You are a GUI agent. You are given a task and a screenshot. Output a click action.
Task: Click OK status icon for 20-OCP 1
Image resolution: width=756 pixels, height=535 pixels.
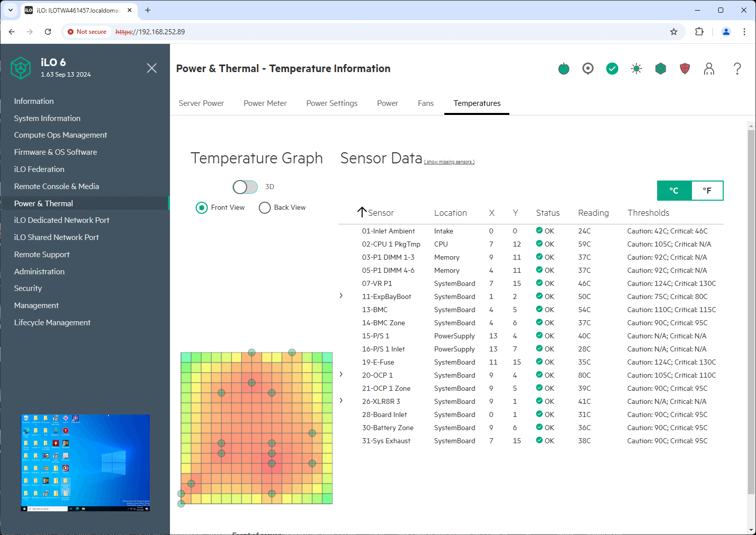(539, 375)
